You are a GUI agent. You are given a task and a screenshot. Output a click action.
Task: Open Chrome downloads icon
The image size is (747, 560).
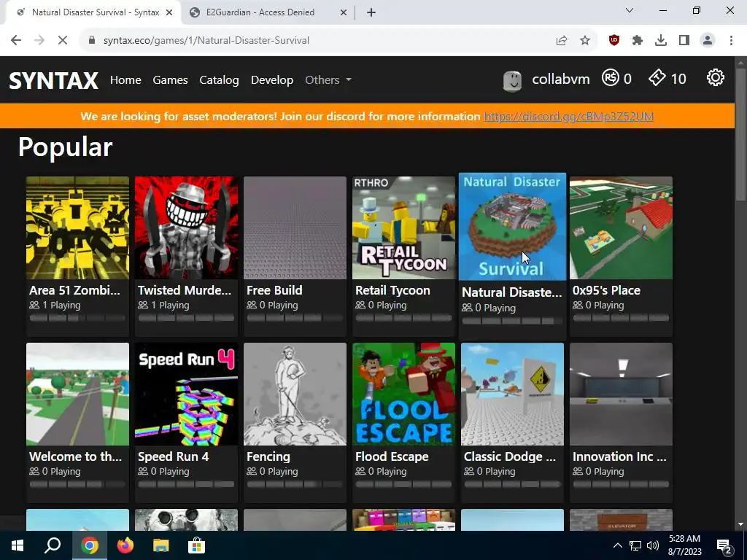click(661, 41)
